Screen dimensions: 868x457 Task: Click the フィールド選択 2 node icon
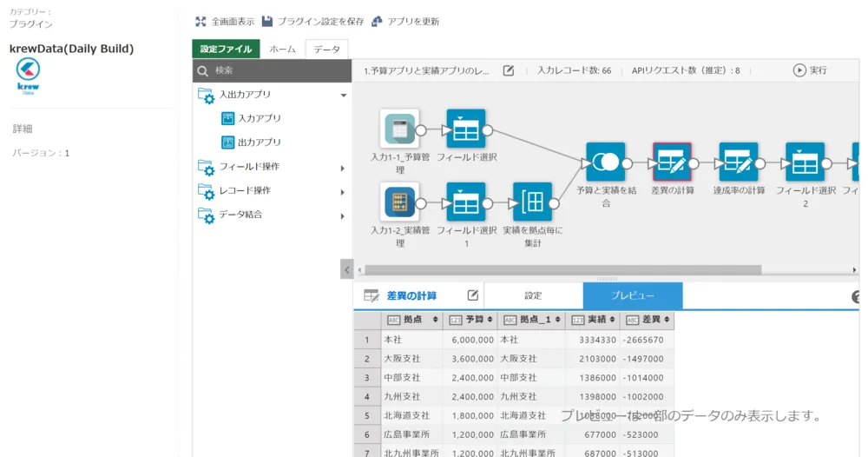point(806,162)
